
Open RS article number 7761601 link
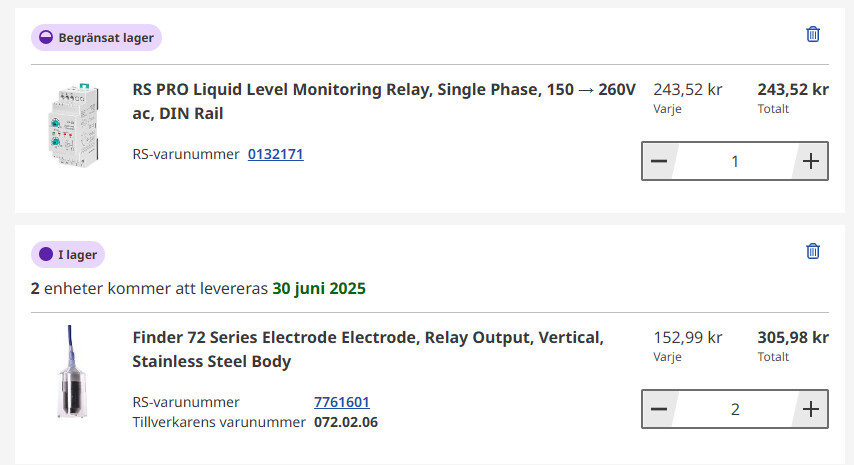coord(342,402)
